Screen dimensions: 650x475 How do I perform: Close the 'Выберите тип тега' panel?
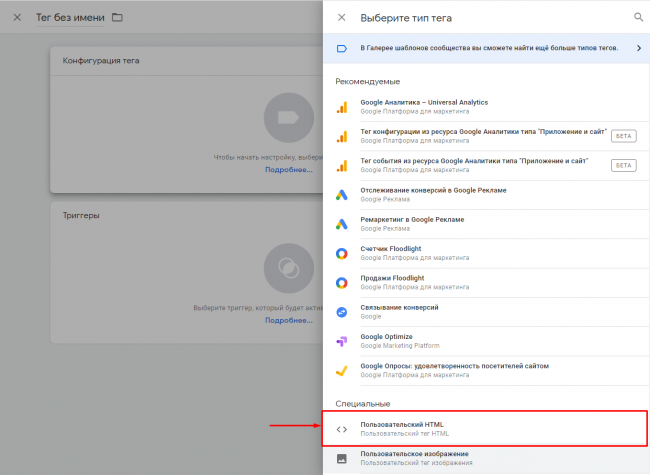tap(341, 17)
